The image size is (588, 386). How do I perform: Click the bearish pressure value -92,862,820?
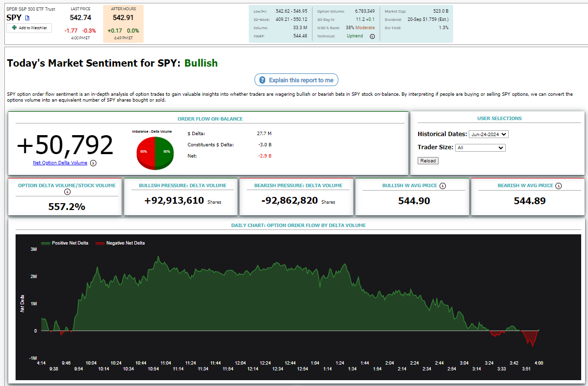[x=290, y=200]
